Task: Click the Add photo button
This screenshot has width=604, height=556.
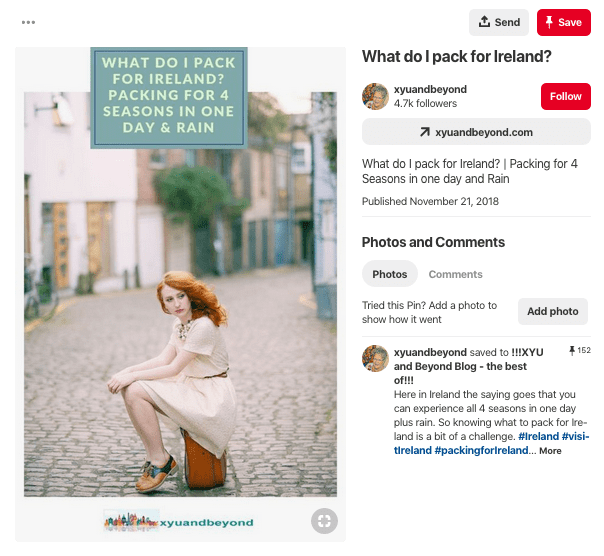Action: [552, 311]
